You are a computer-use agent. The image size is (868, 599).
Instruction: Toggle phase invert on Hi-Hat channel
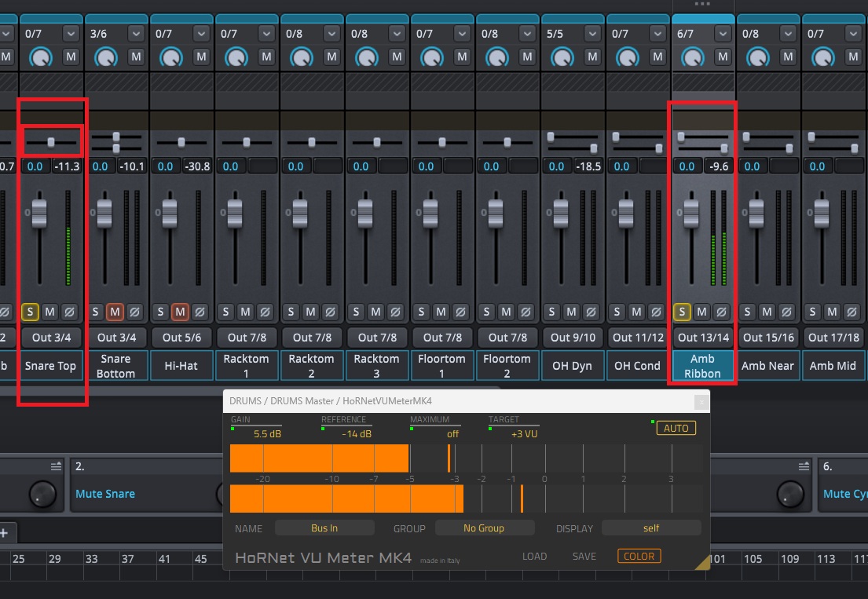coord(200,312)
